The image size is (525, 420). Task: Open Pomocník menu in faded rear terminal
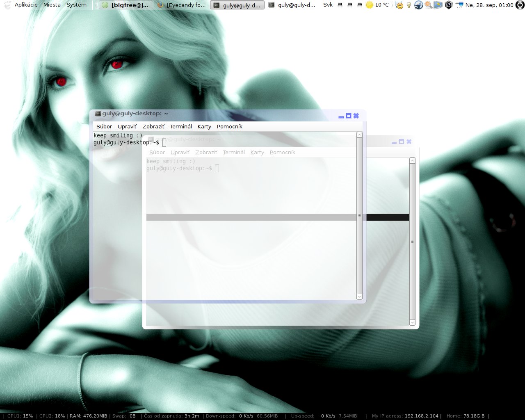pos(283,152)
